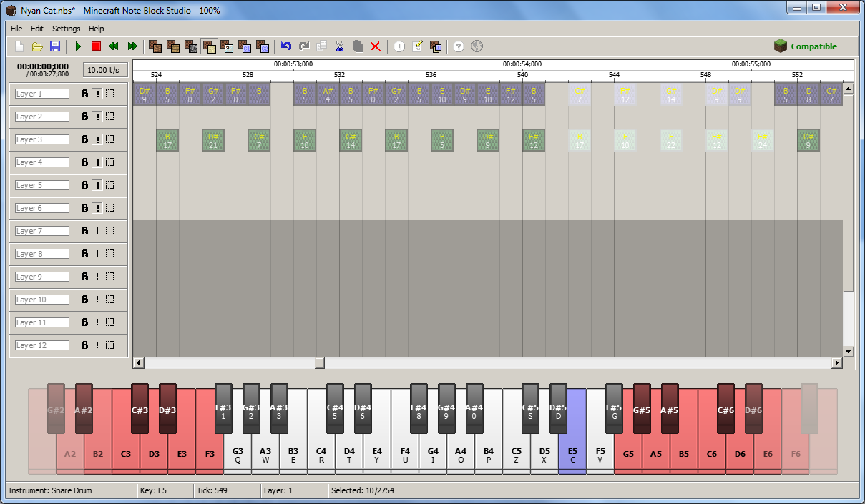Play the A#4 black piano key
865x504 pixels.
pyautogui.click(x=474, y=409)
